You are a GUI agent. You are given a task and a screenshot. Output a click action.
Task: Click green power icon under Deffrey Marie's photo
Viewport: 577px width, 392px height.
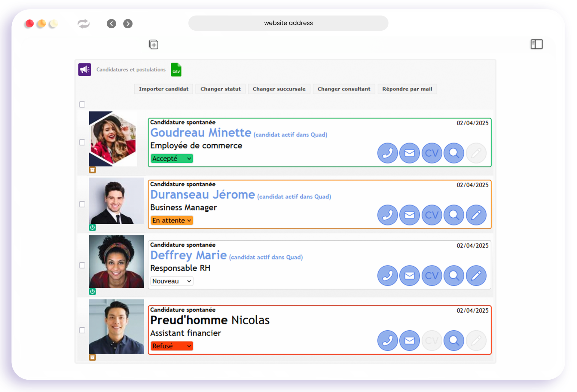(x=93, y=292)
